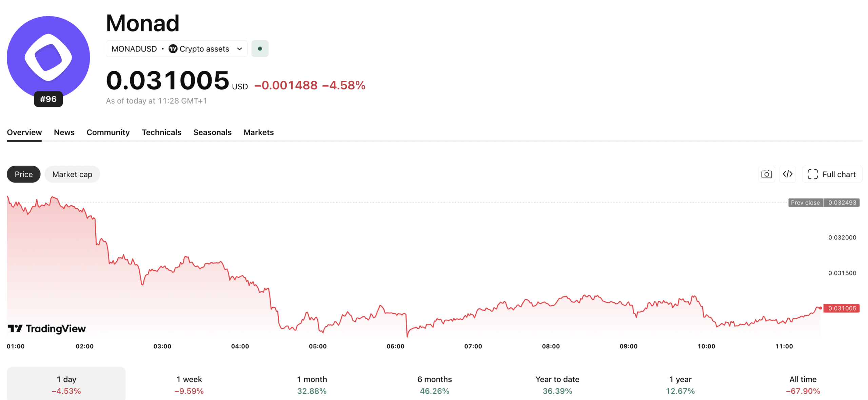Viewport: 868px width, 400px height.
Task: Select the Year to date range
Action: pos(557,385)
